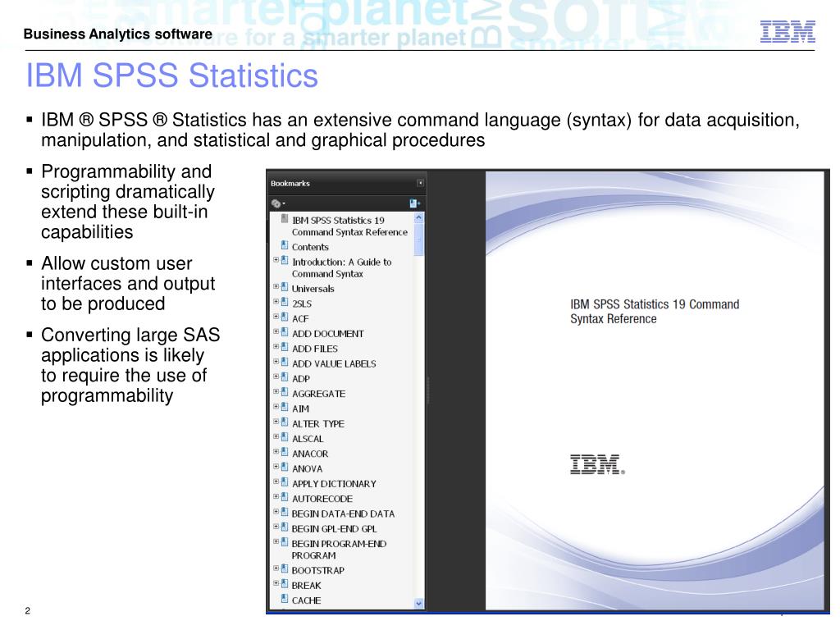Click the bookmark icon beside ACF
840x630 pixels.
tap(285, 317)
